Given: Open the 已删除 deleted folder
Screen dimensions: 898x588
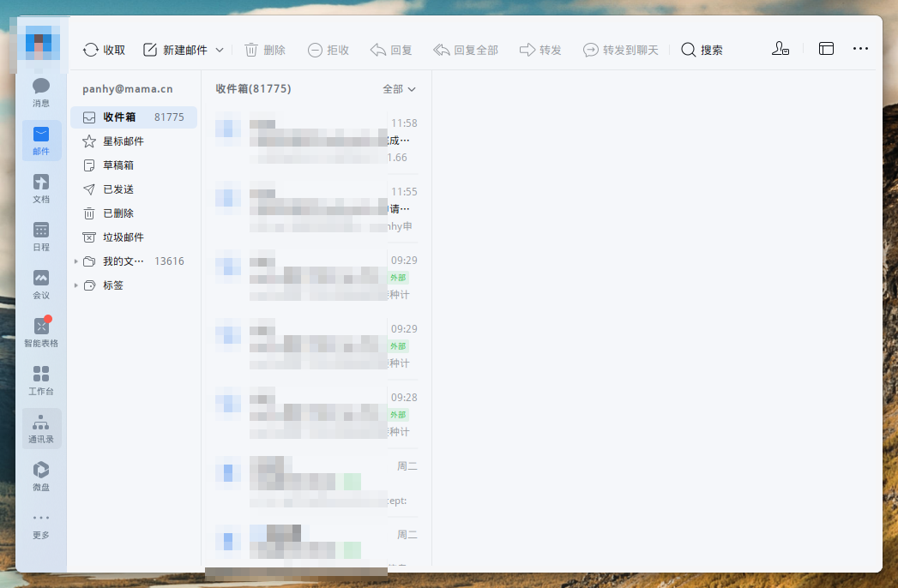Looking at the screenshot, I should [134, 213].
